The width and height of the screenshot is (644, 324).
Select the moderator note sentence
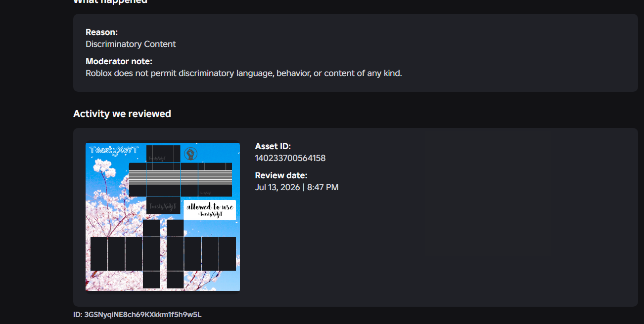pos(244,73)
